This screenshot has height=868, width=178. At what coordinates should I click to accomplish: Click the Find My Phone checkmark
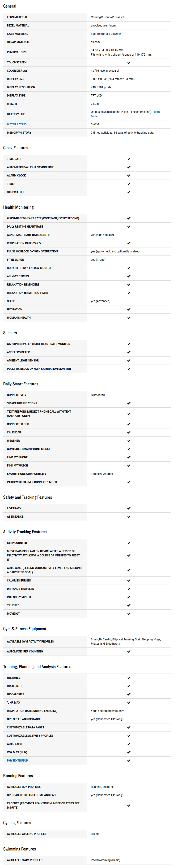[128, 457]
